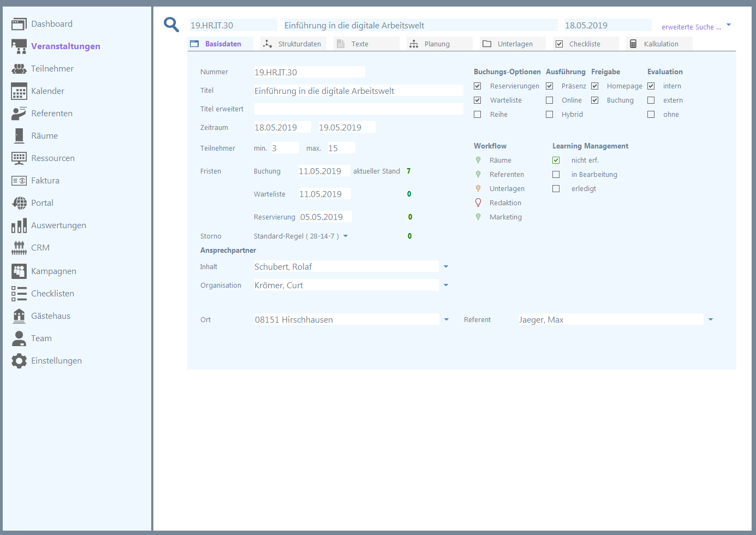The height and width of the screenshot is (535, 756).
Task: Toggle the Buchung release checkbox
Action: [595, 100]
